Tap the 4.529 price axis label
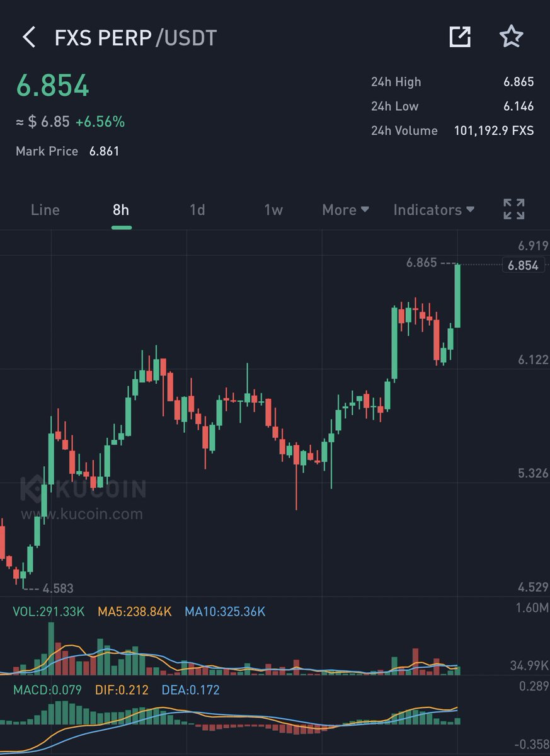The height and width of the screenshot is (756, 550). [x=534, y=588]
